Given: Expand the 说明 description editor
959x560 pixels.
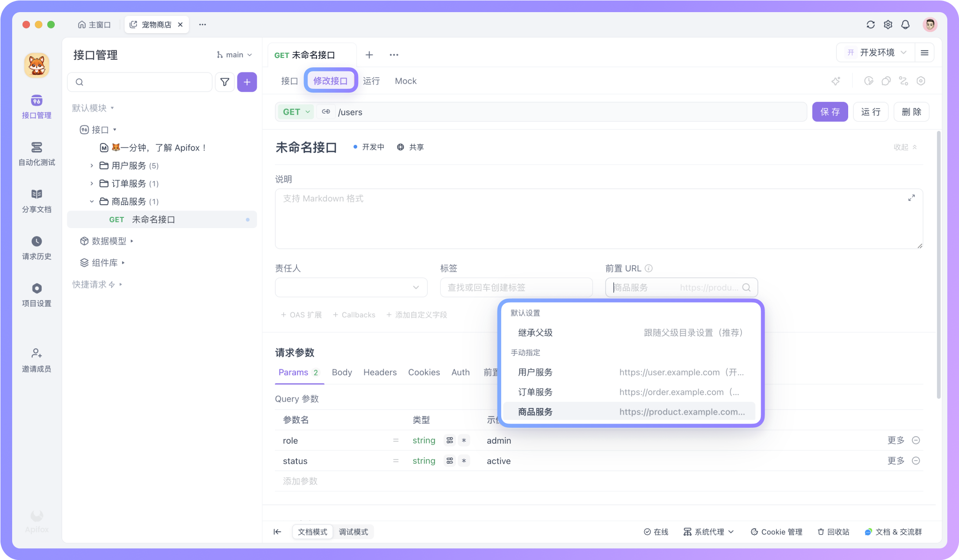Looking at the screenshot, I should (911, 198).
